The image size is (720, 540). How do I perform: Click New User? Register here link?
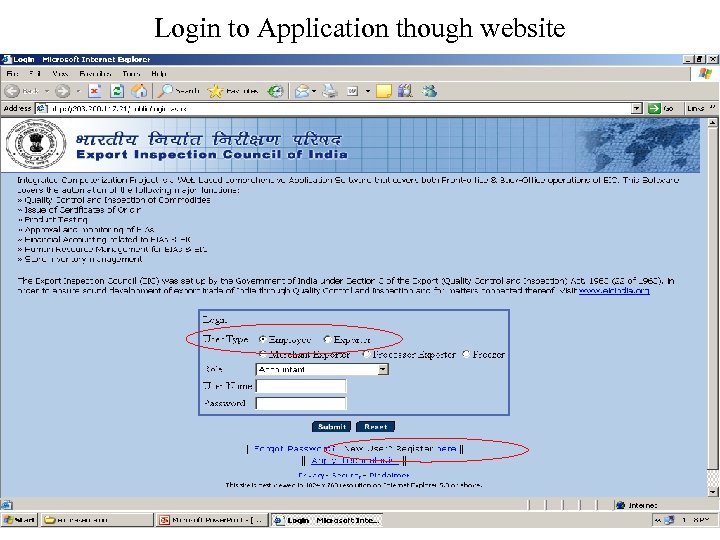pyautogui.click(x=400, y=448)
